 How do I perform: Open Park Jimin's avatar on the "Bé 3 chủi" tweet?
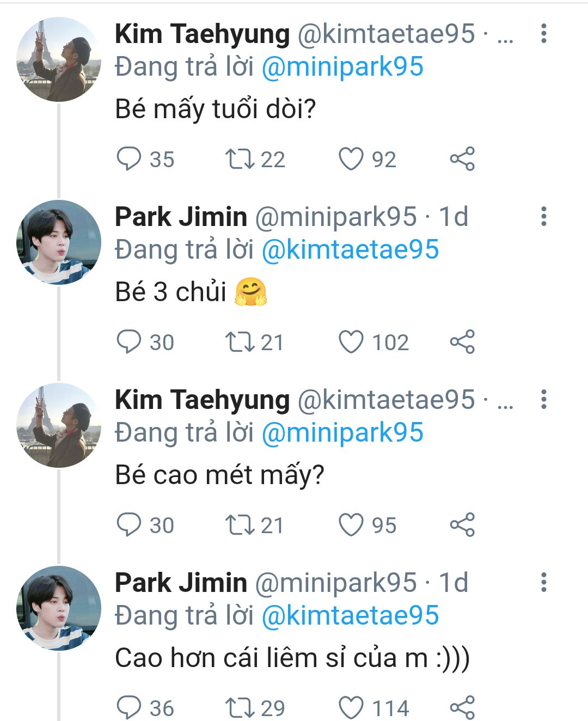click(x=59, y=243)
